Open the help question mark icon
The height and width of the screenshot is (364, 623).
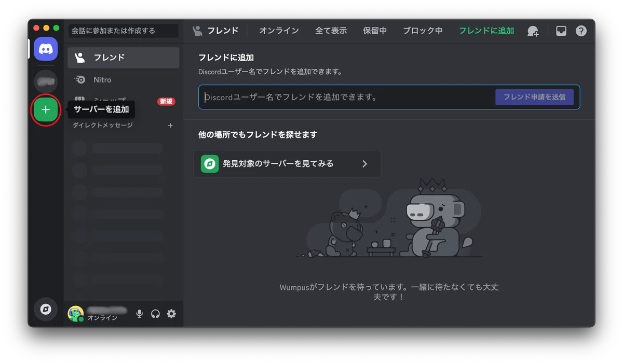click(x=581, y=31)
